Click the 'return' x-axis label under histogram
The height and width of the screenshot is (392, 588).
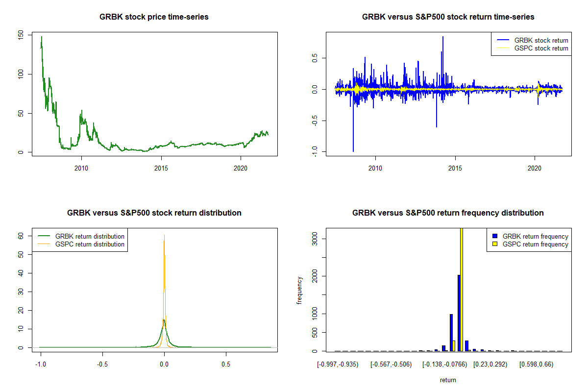tap(448, 380)
